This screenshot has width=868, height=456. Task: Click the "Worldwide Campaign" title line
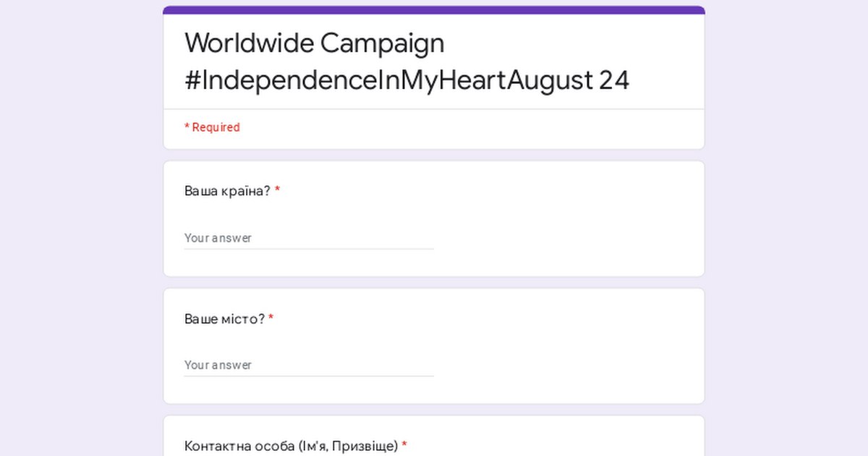point(314,43)
